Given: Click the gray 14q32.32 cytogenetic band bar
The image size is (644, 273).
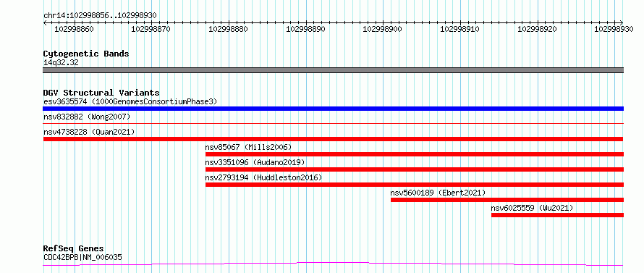Looking at the screenshot, I should point(333,70).
